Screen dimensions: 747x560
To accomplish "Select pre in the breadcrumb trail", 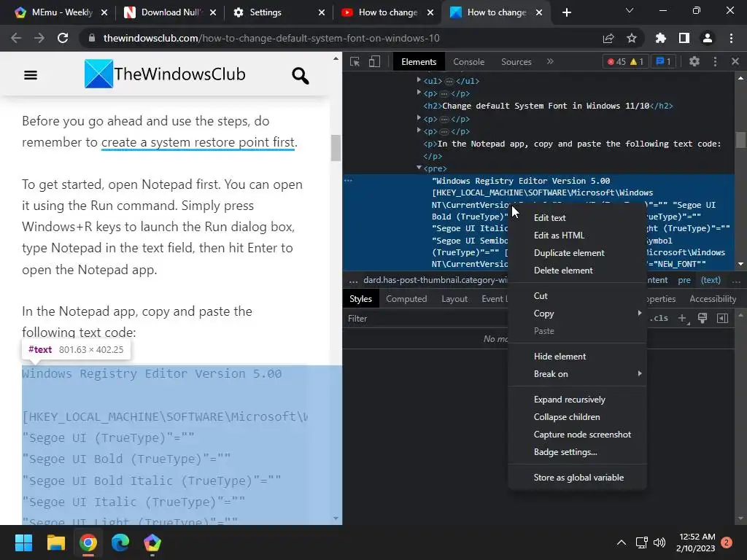I will tap(684, 280).
